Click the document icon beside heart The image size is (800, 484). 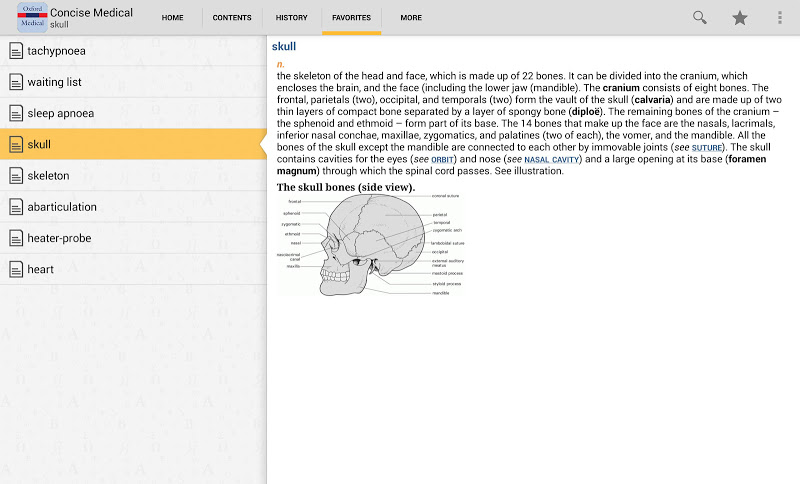click(x=16, y=269)
